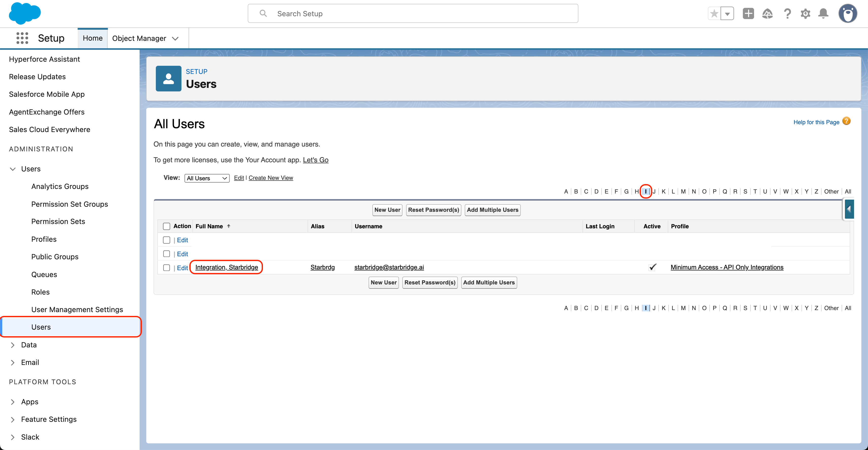Screen dimensions: 868x450
Task: Open the setup gear menu
Action: coord(805,13)
